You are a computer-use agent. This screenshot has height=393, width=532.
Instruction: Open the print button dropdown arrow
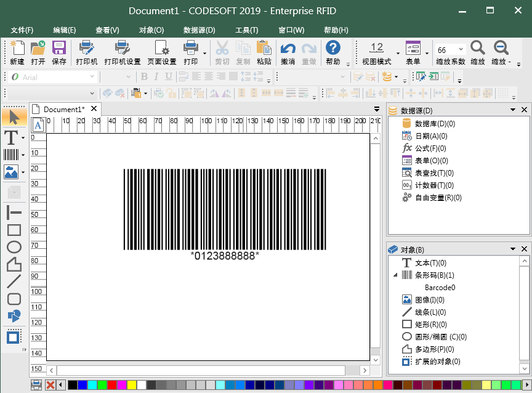click(204, 53)
